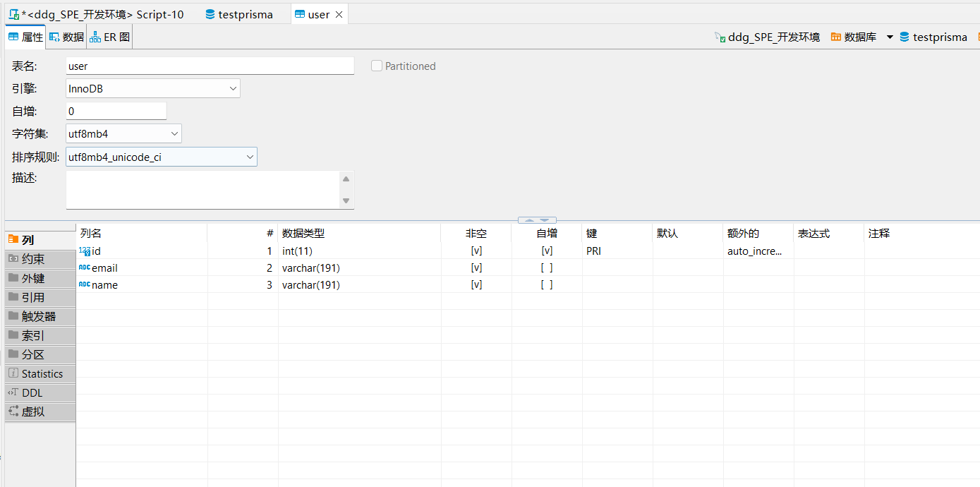Select the 引用 references section
This screenshot has height=487, width=980.
[40, 297]
